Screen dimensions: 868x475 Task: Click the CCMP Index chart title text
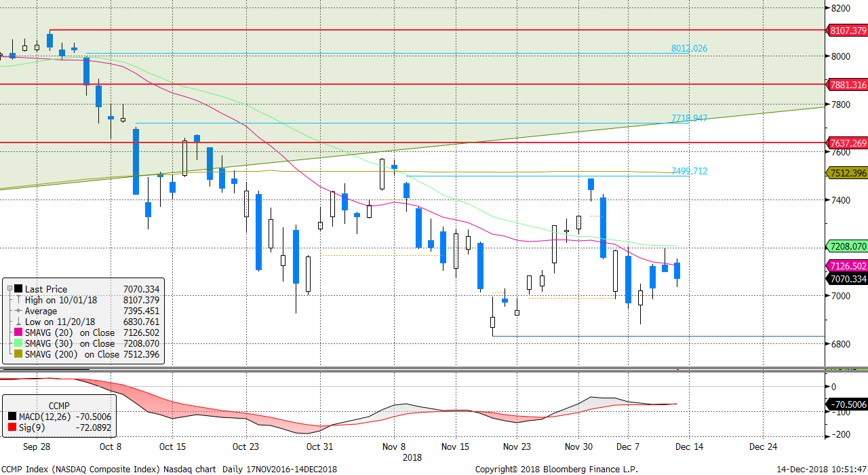(167, 468)
